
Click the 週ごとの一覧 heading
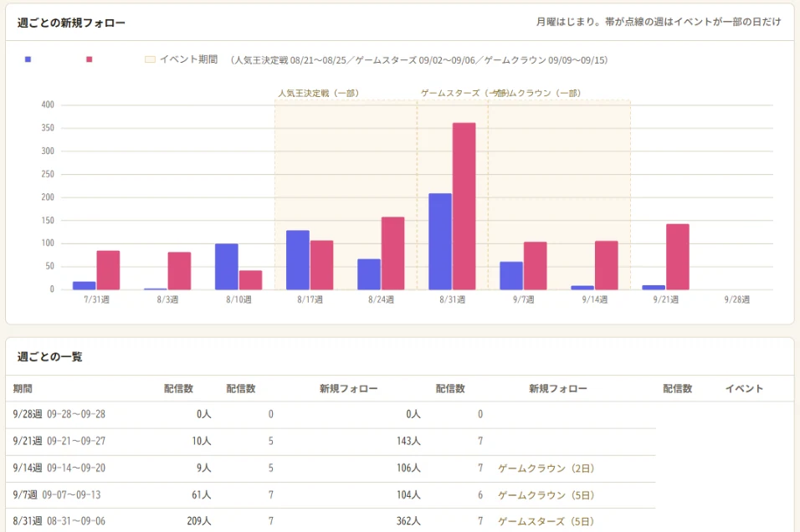click(x=49, y=356)
